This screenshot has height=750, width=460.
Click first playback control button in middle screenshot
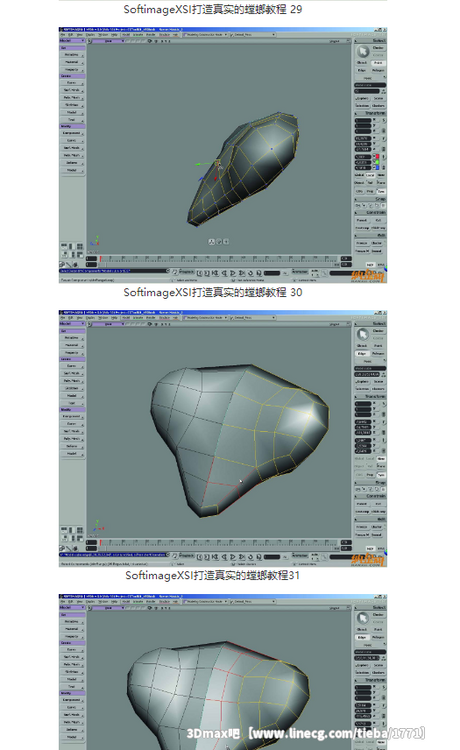pos(200,557)
